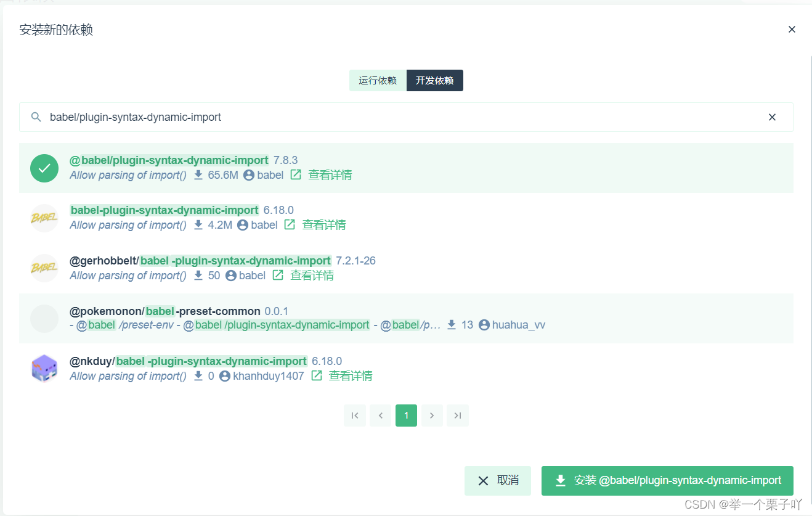Click download icon next to 13

[452, 325]
